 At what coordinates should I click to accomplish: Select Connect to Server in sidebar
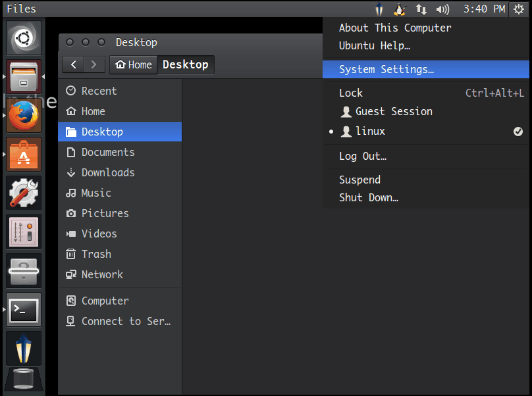[x=125, y=321]
